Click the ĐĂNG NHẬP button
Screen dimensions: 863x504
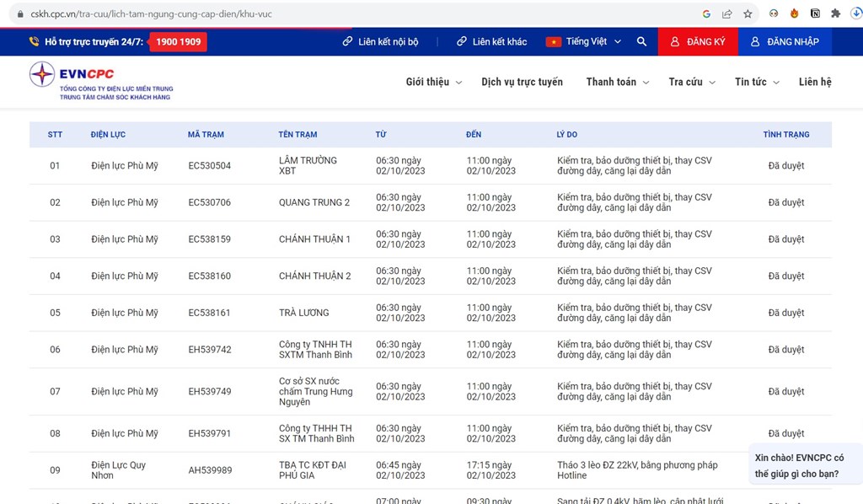pos(784,41)
